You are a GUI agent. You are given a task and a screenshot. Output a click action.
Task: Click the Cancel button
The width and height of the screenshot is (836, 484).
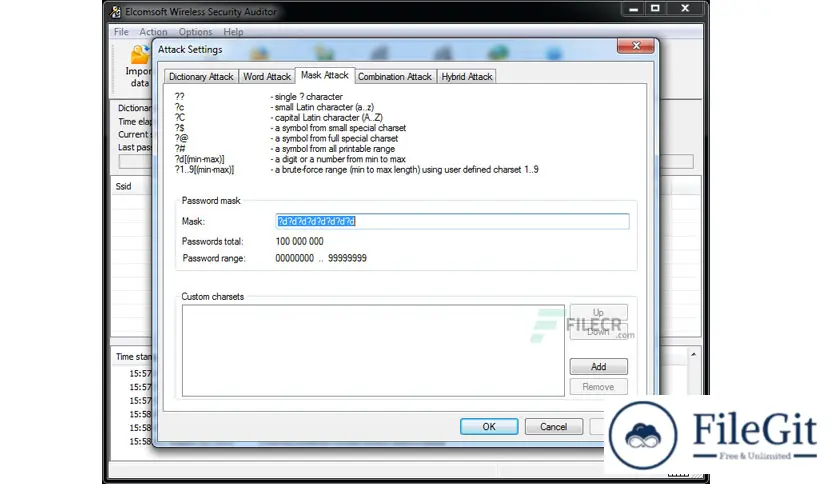[553, 426]
